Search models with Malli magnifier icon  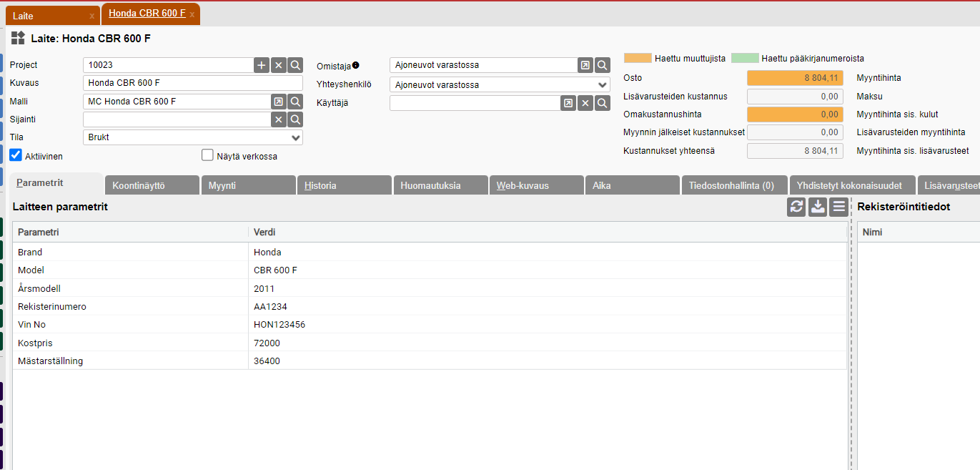tap(295, 102)
